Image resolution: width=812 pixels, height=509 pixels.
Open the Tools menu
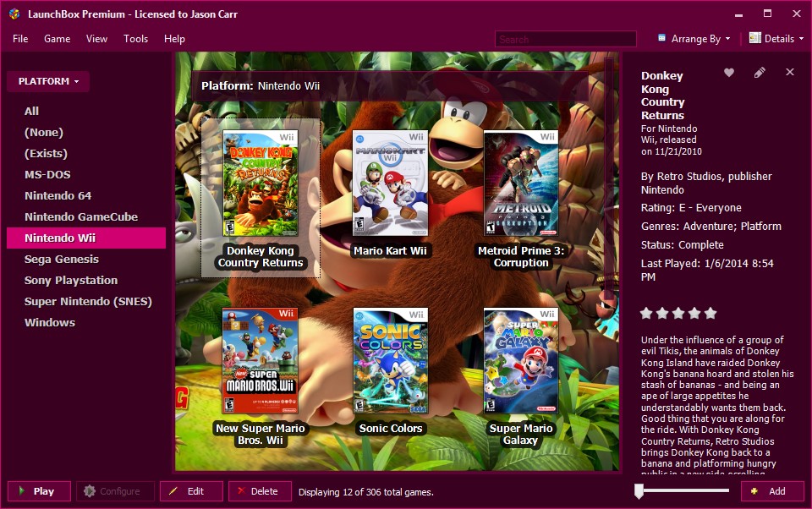pyautogui.click(x=135, y=39)
